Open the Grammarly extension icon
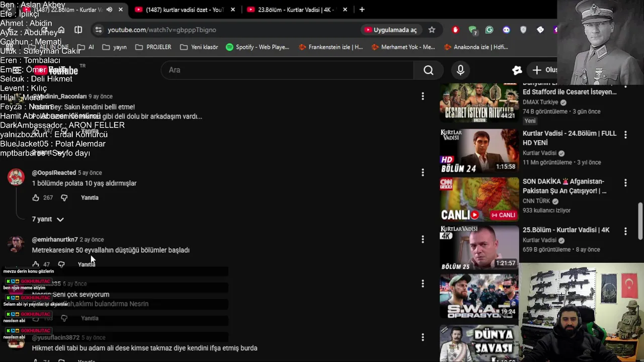This screenshot has width=644, height=362. click(489, 30)
